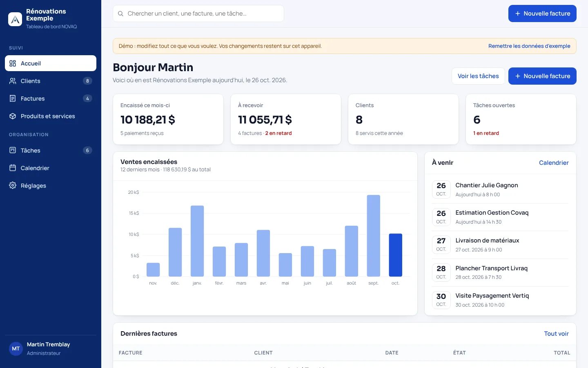Open Visite Paysagement Vertiq event
Screen dimensions: 588x368
[x=500, y=300]
